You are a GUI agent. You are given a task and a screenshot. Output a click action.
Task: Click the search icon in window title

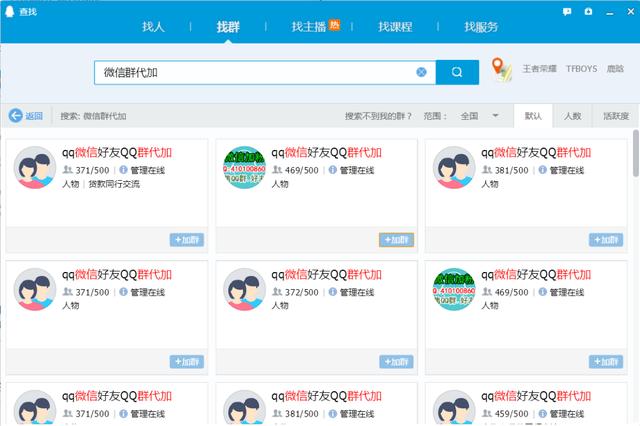pos(11,11)
